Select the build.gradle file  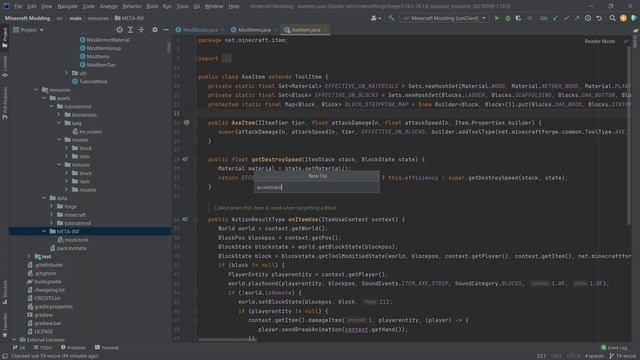pyautogui.click(x=44, y=282)
